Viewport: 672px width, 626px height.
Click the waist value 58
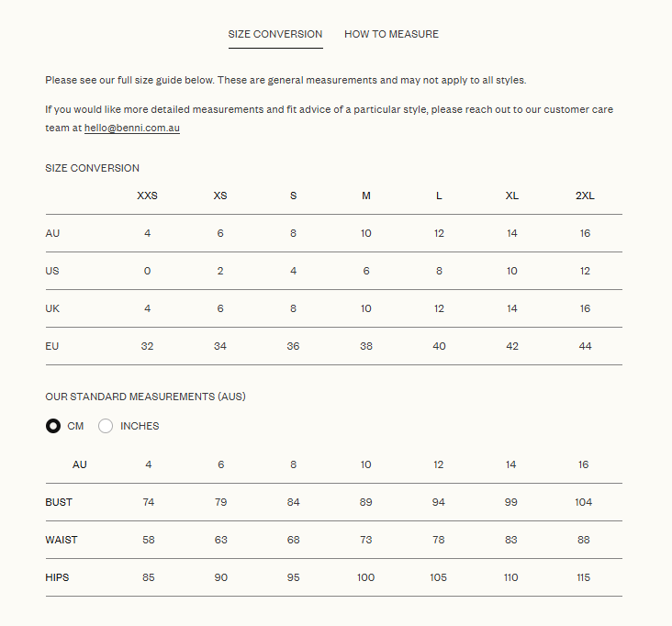click(149, 540)
